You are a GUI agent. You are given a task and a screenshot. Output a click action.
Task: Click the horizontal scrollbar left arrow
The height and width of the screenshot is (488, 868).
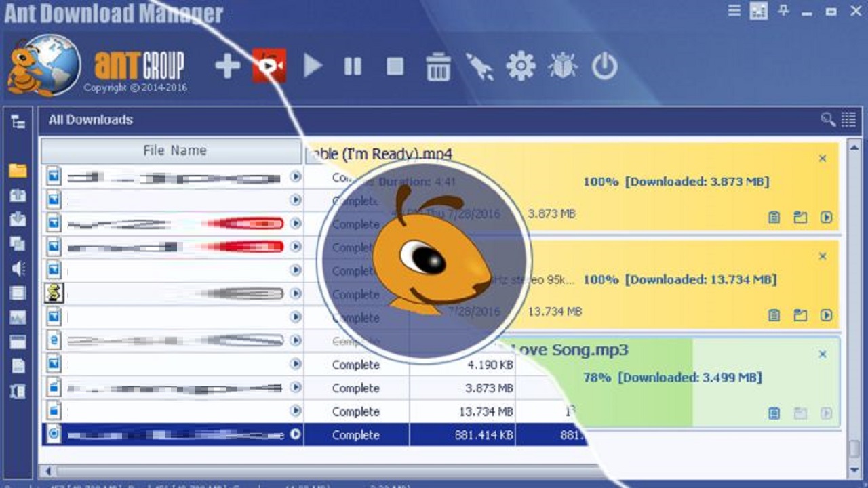click(x=47, y=470)
